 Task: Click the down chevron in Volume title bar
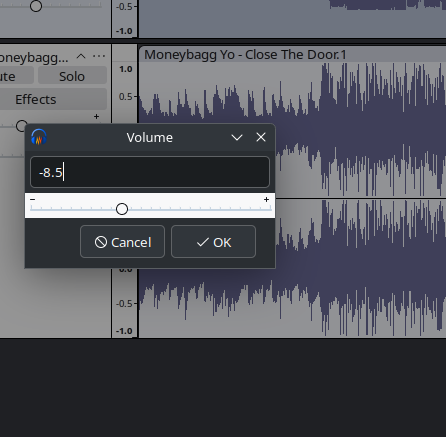[237, 137]
